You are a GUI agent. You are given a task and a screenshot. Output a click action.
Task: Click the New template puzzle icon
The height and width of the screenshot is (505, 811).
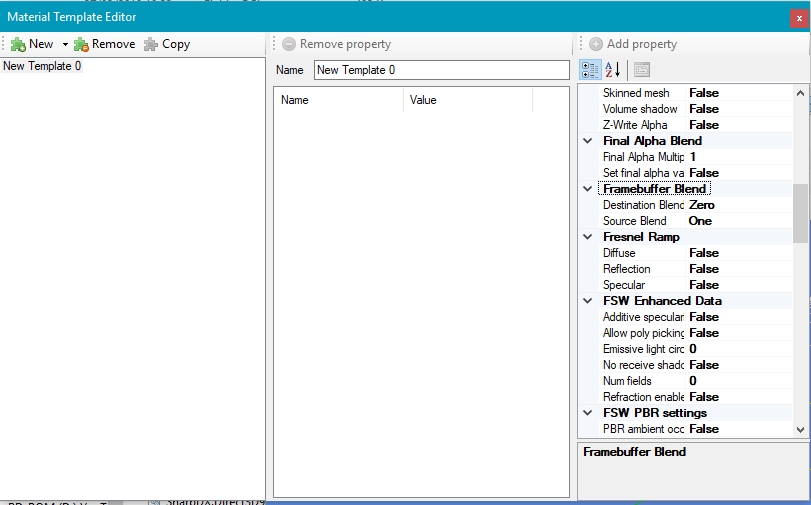click(x=18, y=44)
